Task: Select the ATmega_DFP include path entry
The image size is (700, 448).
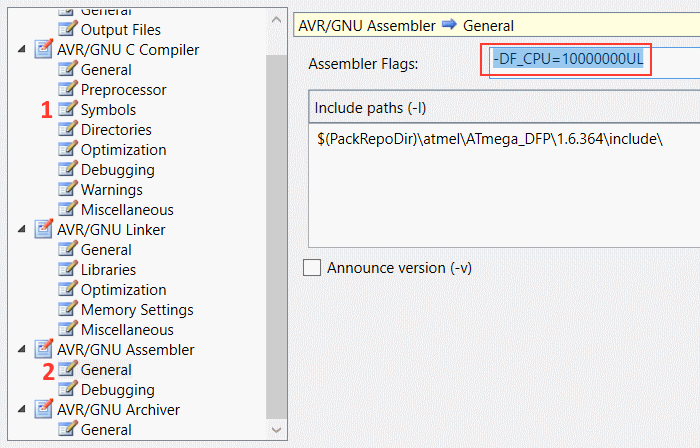Action: pos(489,138)
